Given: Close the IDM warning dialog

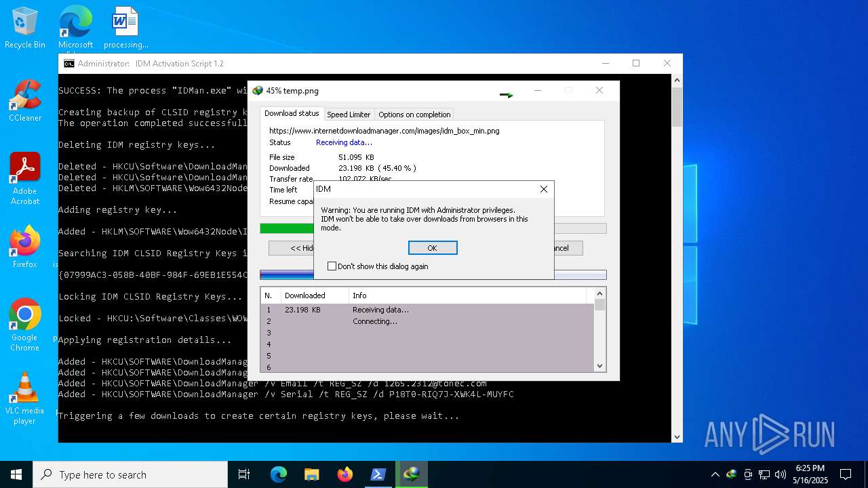Looking at the screenshot, I should pyautogui.click(x=543, y=189).
